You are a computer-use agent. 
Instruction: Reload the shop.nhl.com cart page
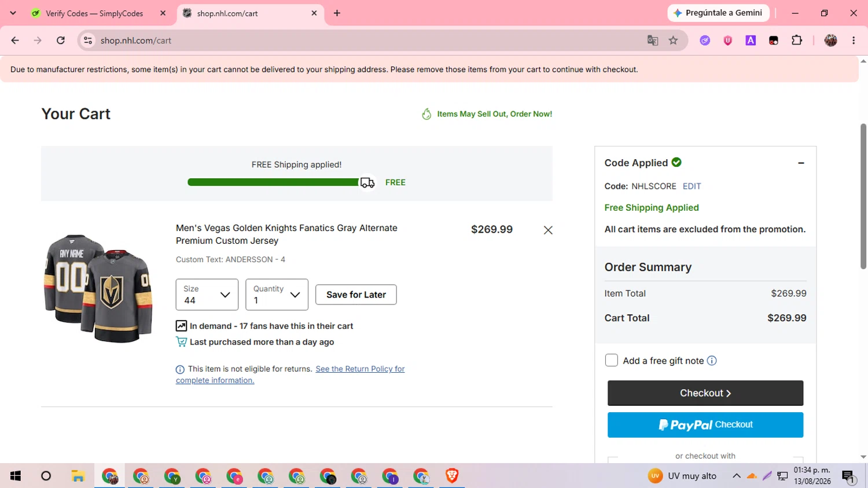tap(61, 41)
